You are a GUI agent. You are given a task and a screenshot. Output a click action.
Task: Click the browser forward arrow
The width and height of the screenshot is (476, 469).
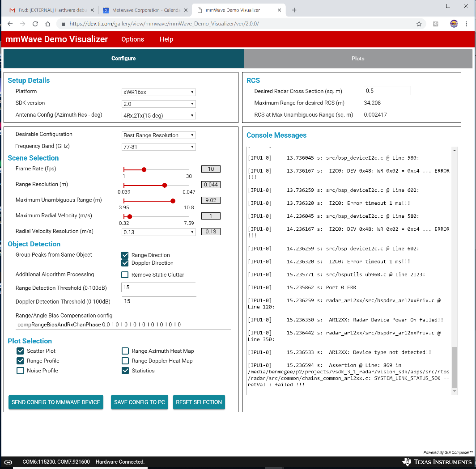click(x=22, y=24)
